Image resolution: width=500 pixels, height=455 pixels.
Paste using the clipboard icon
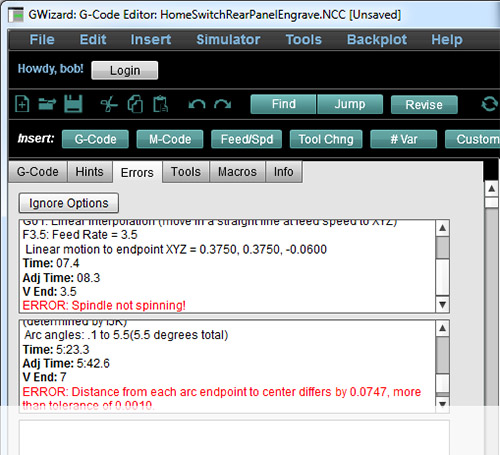pyautogui.click(x=160, y=104)
